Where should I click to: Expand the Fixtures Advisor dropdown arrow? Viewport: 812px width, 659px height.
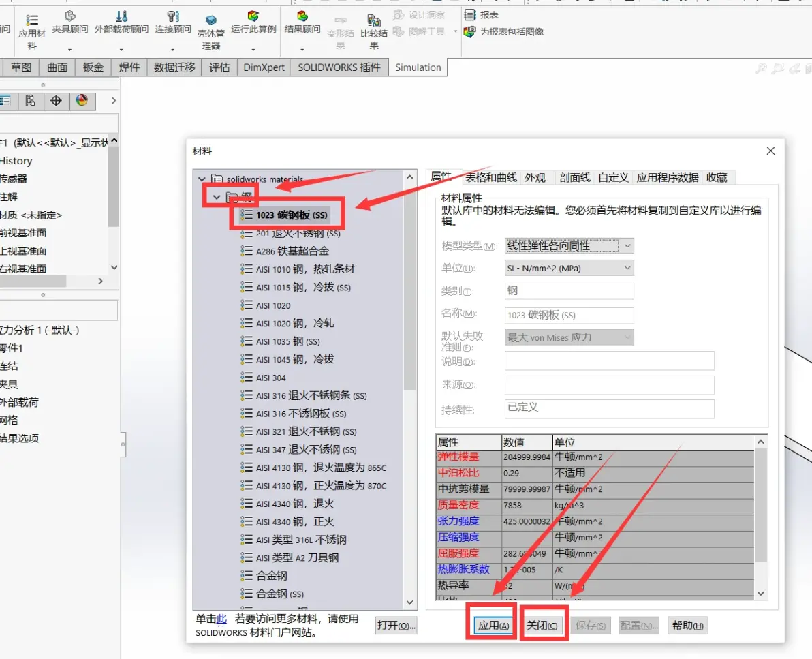tap(70, 50)
